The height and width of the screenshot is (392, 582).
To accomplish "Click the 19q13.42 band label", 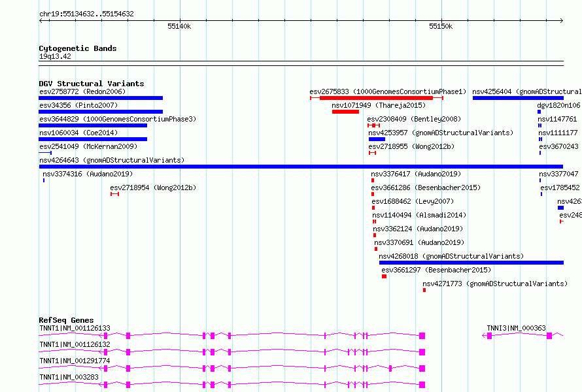I will [55, 56].
